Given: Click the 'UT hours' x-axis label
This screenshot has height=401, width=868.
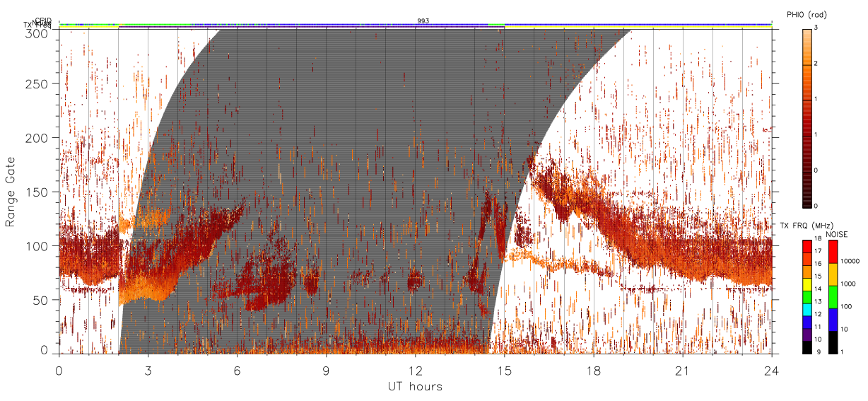Looking at the screenshot, I should click(414, 386).
